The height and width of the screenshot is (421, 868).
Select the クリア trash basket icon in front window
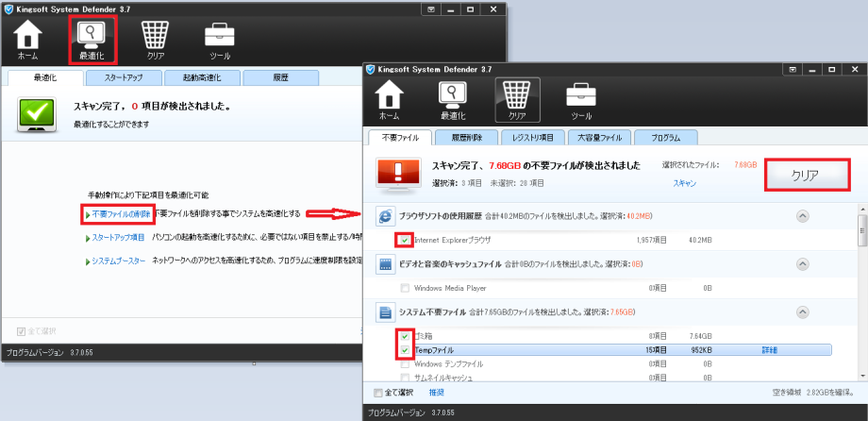pyautogui.click(x=517, y=101)
